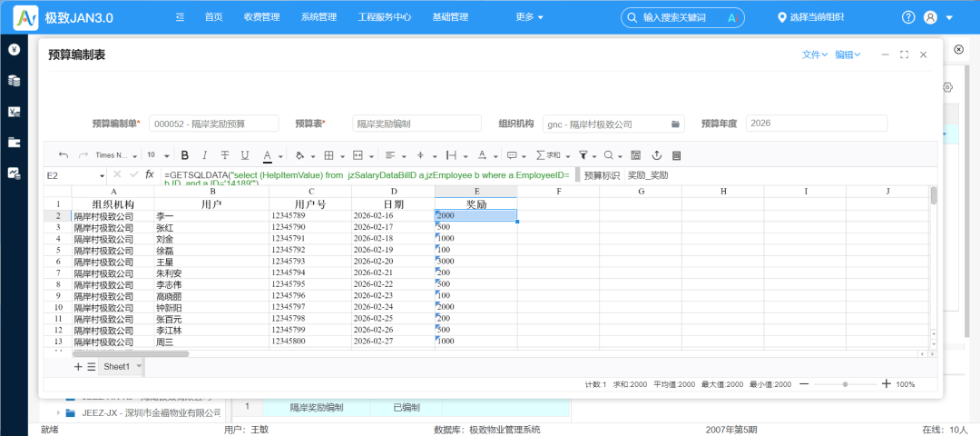The height and width of the screenshot is (436, 980).
Task: Open the font size 10 dropdown
Action: pos(158,155)
